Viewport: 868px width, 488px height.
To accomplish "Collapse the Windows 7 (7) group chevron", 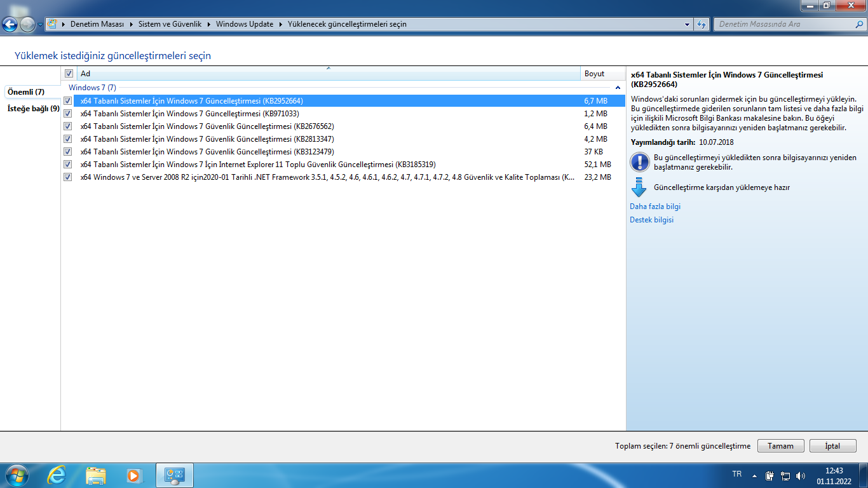I will click(x=618, y=88).
